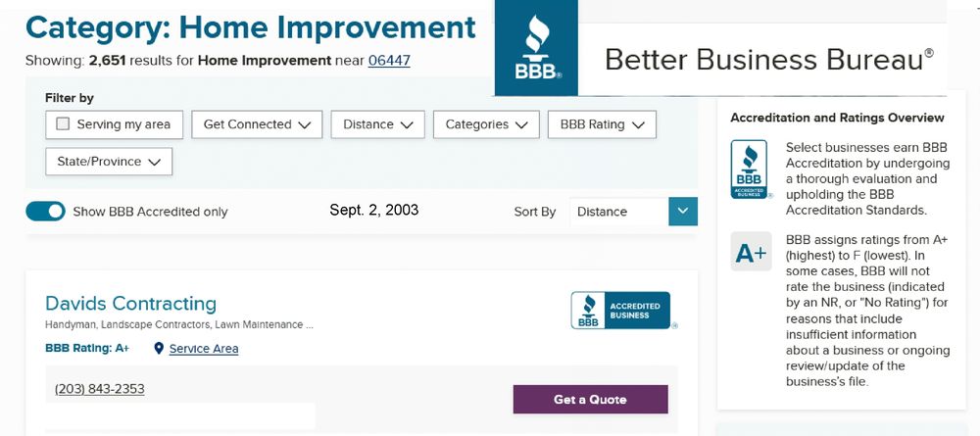Click the 06447 zip code link
Screen dimensions: 980x436
[x=389, y=61]
